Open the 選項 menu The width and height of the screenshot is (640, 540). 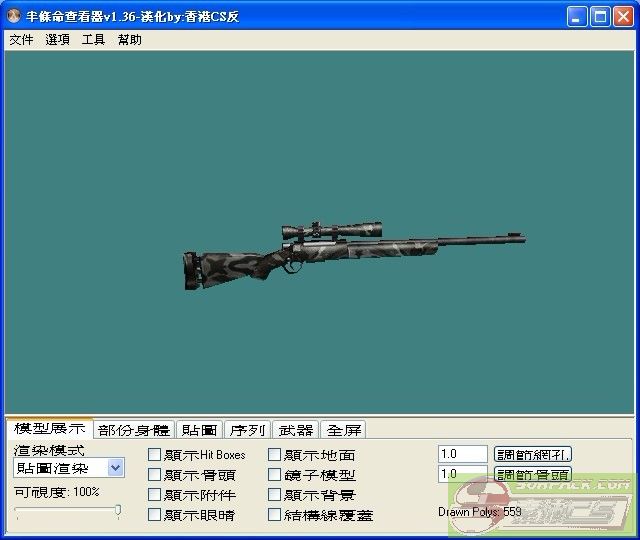pyautogui.click(x=57, y=40)
